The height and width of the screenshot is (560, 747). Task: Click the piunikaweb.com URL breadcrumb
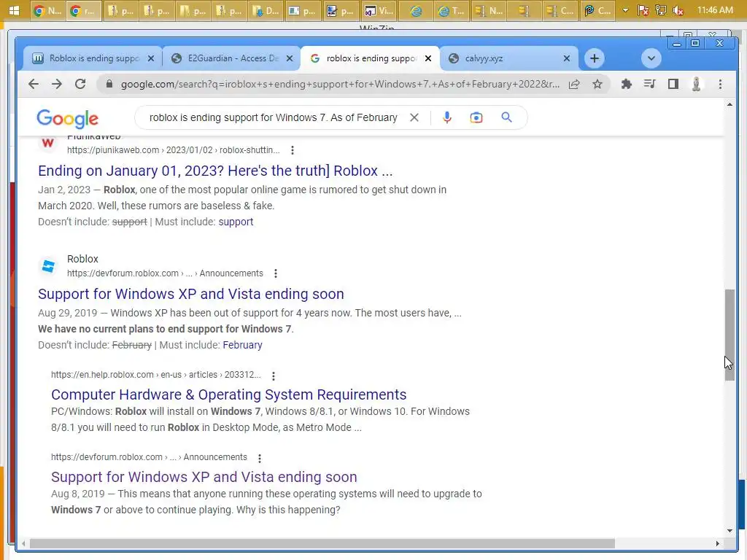(173, 150)
